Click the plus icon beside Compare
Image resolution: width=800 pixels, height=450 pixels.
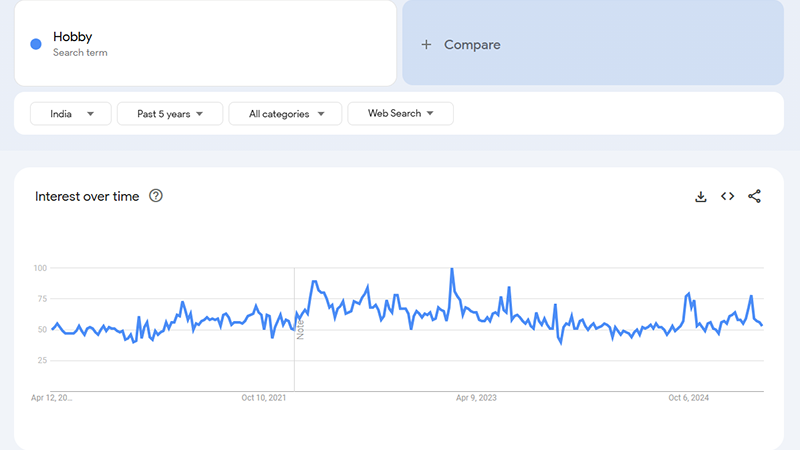coord(426,45)
